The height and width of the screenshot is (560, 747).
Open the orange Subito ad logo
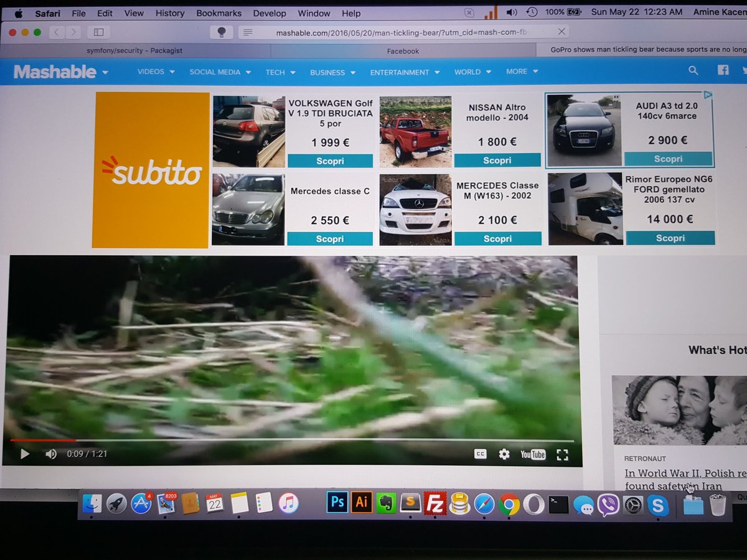click(151, 170)
